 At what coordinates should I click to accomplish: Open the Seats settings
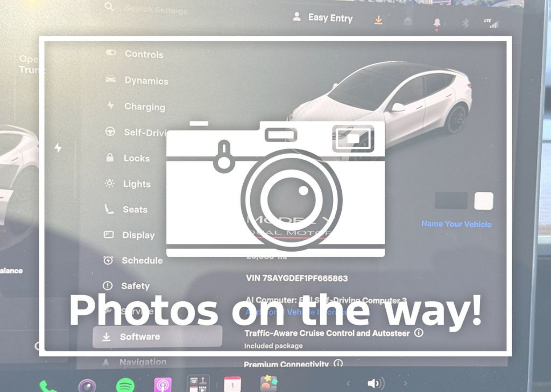pos(126,209)
